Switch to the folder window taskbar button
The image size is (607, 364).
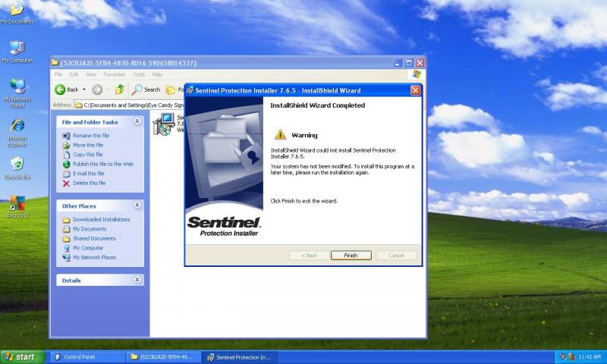point(164,357)
